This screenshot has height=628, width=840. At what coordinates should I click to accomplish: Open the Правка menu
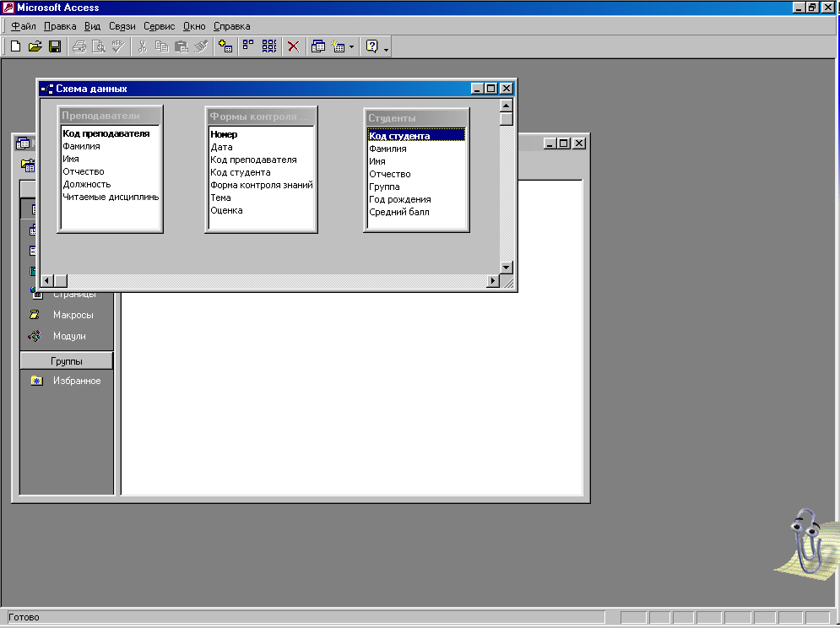(x=60, y=26)
